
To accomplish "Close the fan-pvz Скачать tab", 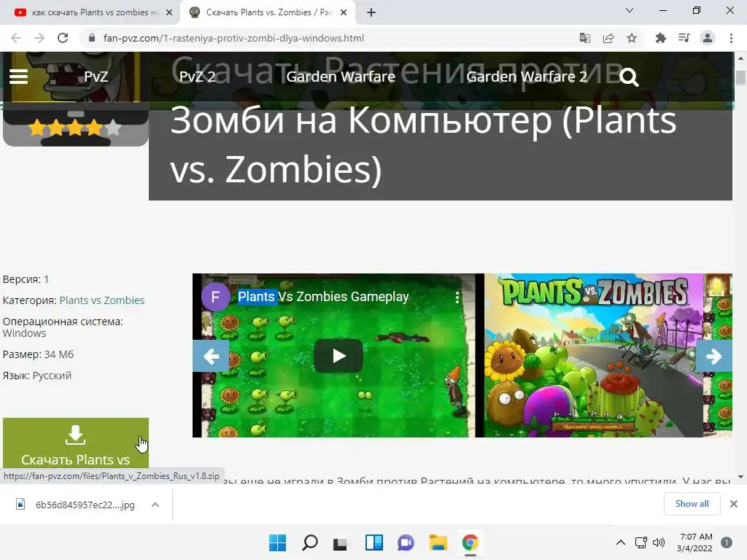I will [x=344, y=12].
